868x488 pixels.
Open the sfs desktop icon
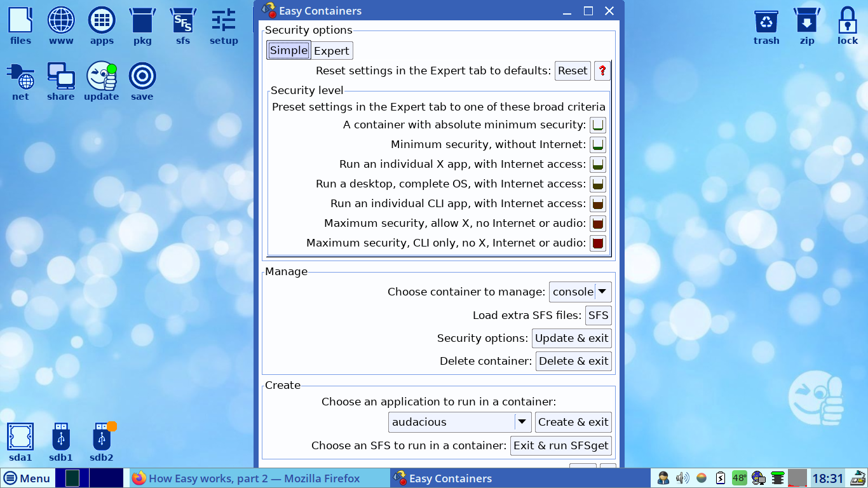click(183, 25)
